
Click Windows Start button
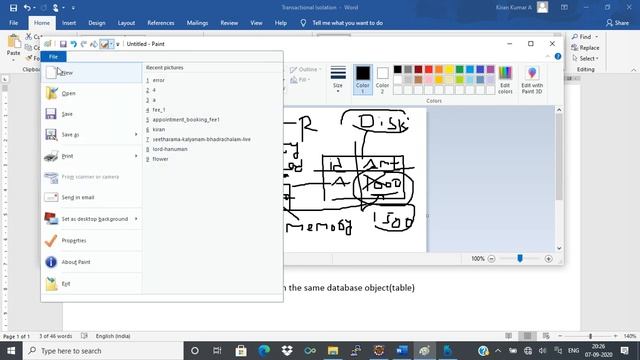(11, 351)
